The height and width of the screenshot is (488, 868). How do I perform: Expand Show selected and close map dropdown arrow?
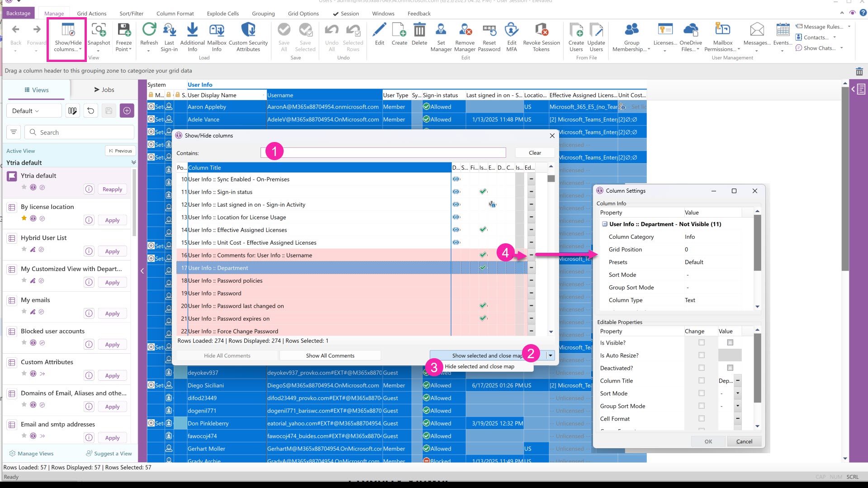coord(550,355)
